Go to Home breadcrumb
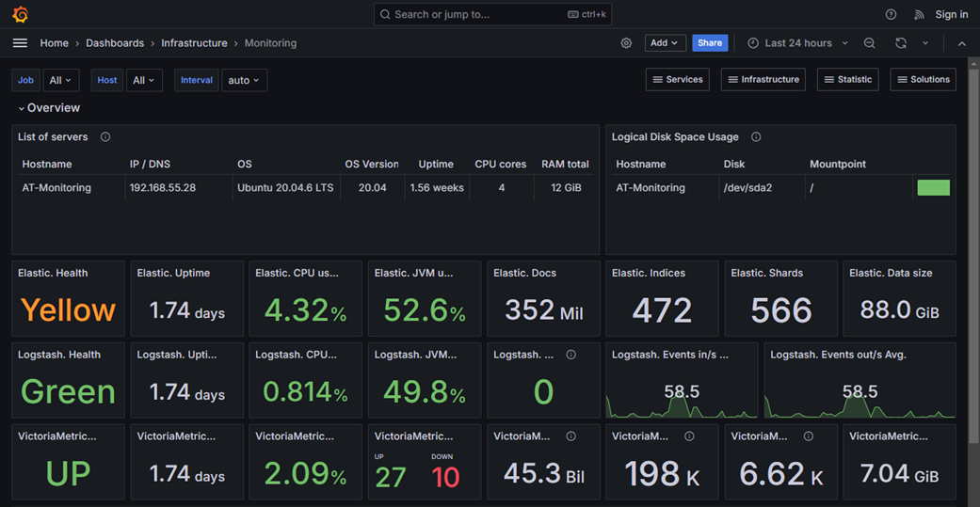The height and width of the screenshot is (507, 980). [x=55, y=43]
